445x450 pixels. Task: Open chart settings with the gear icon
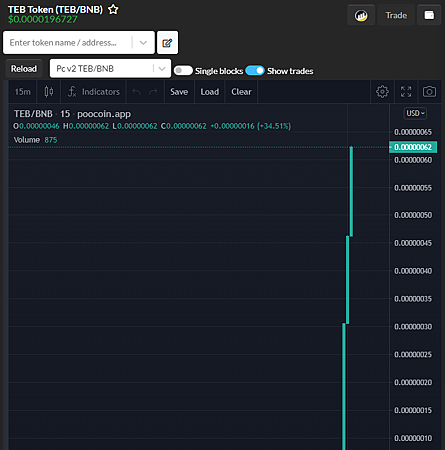tap(382, 92)
